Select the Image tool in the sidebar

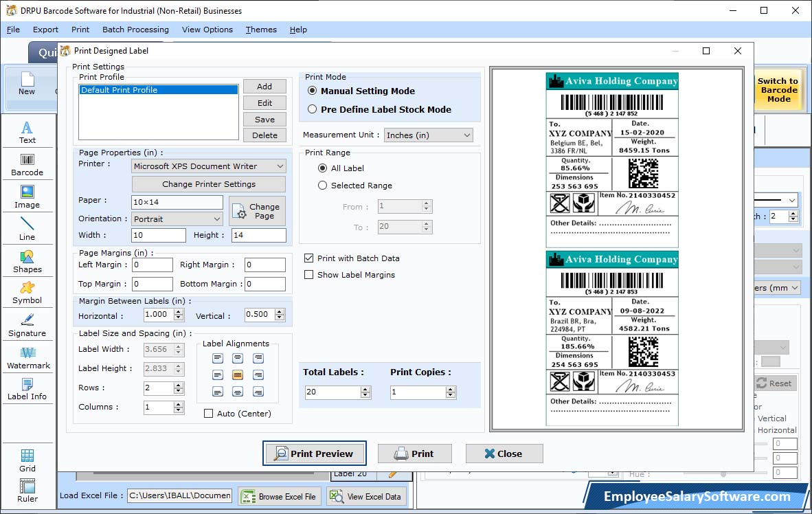click(27, 197)
